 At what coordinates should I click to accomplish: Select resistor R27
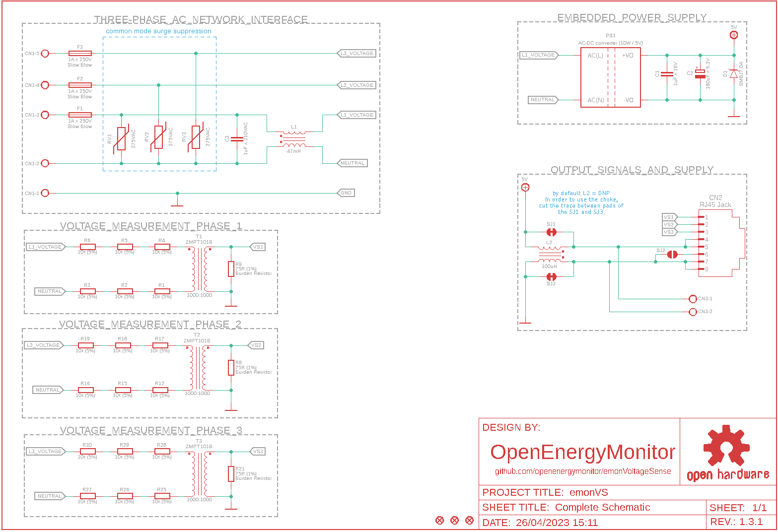[x=87, y=496]
